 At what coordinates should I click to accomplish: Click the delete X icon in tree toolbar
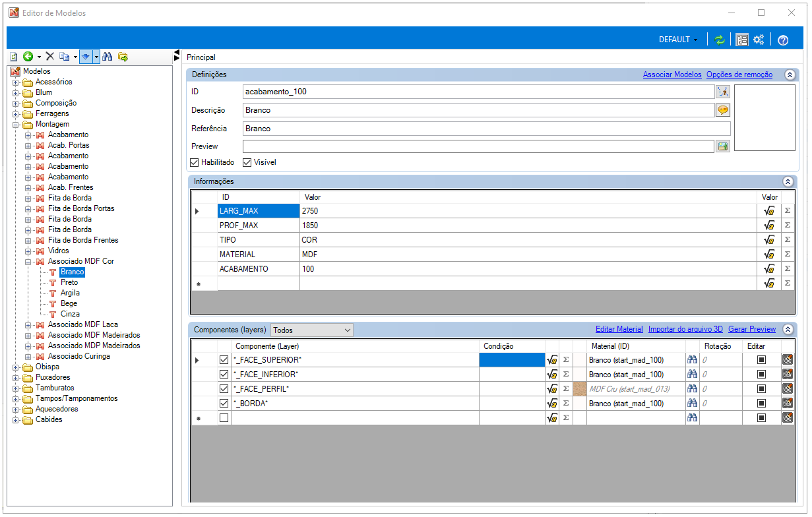coord(50,57)
